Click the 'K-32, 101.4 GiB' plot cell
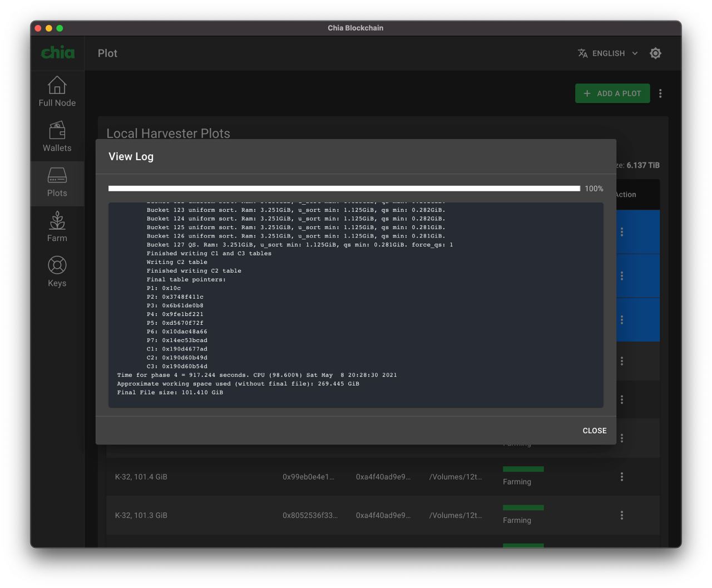This screenshot has height=588, width=712. [141, 477]
